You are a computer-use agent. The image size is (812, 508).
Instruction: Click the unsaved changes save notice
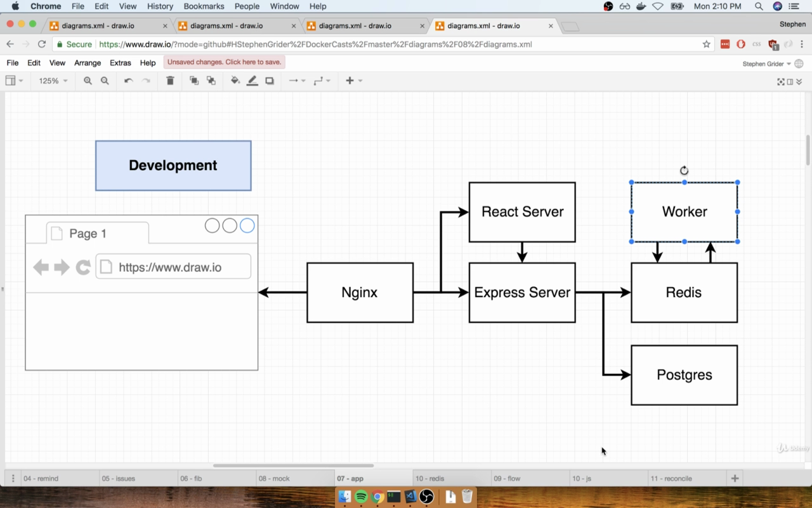(224, 62)
